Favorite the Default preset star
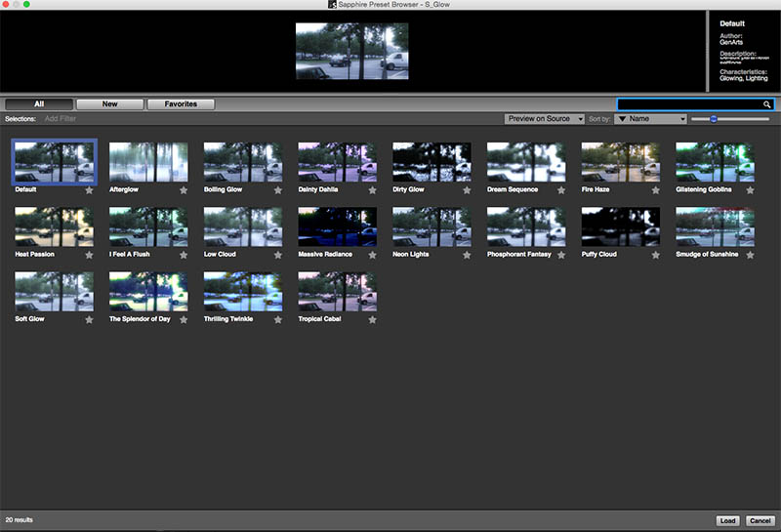This screenshot has width=781, height=532. tap(89, 190)
